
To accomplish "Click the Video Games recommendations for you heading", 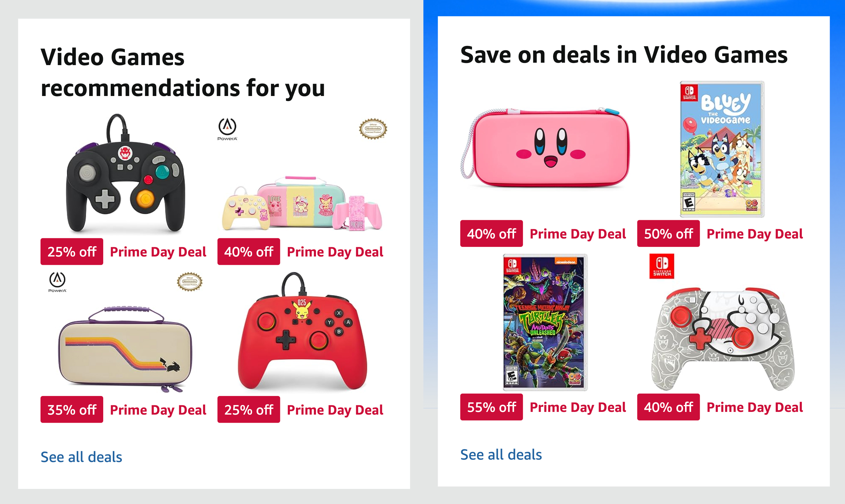I will pos(183,72).
